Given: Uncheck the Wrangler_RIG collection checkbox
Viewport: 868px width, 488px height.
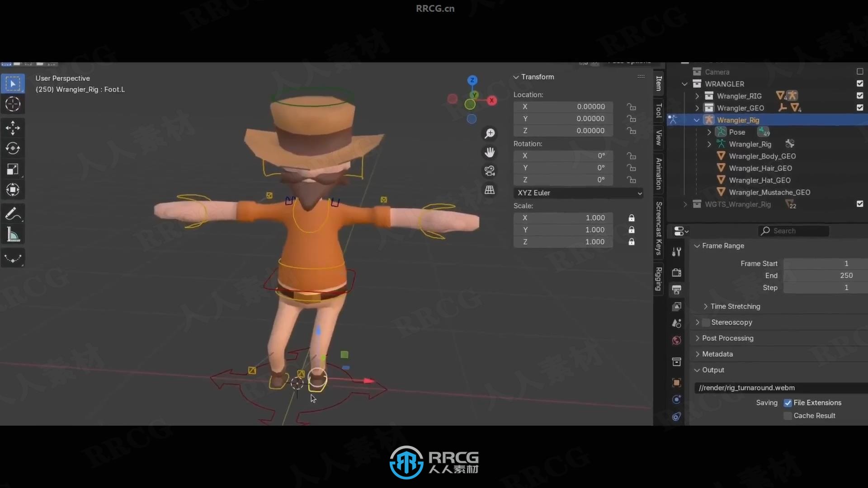Looking at the screenshot, I should click(x=860, y=95).
